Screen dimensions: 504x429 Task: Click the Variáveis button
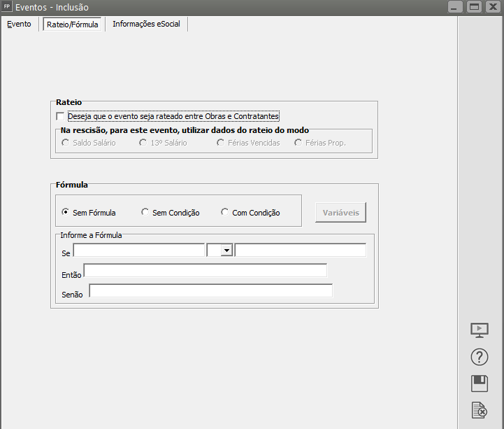(340, 213)
